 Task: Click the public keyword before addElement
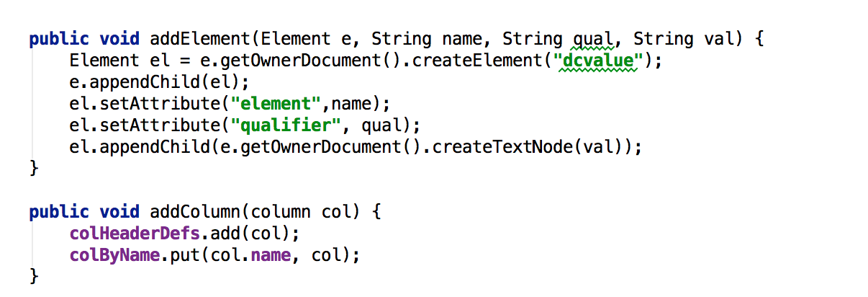coord(60,39)
